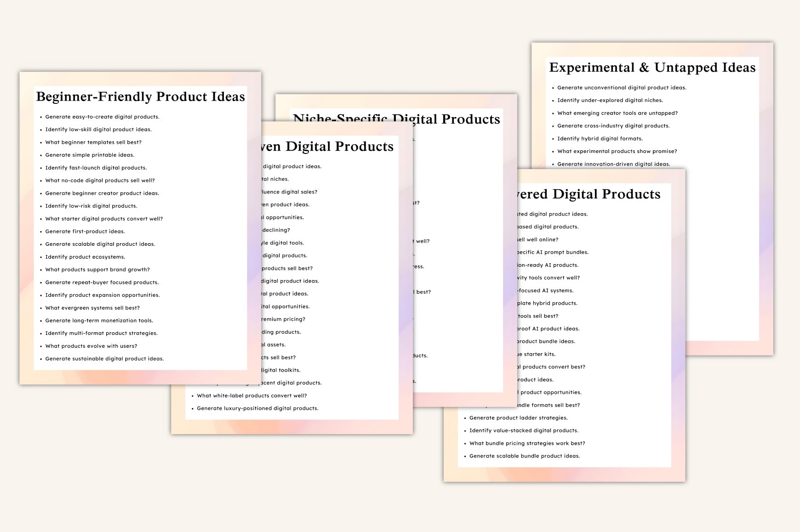Viewport: 800px width, 532px height.
Task: Select 'Identify hybrid digital formats.' line
Action: pyautogui.click(x=600, y=139)
